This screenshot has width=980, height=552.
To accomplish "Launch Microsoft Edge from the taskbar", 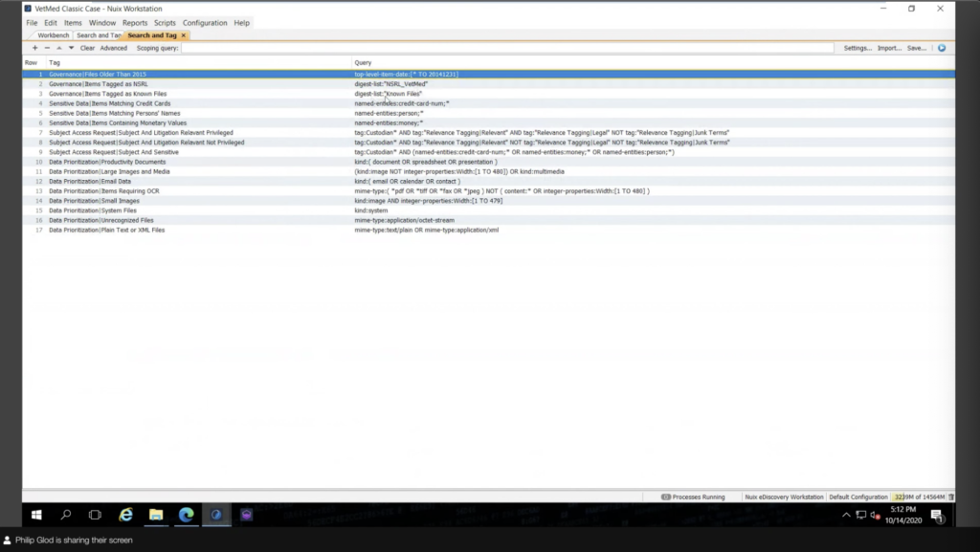I will point(187,515).
